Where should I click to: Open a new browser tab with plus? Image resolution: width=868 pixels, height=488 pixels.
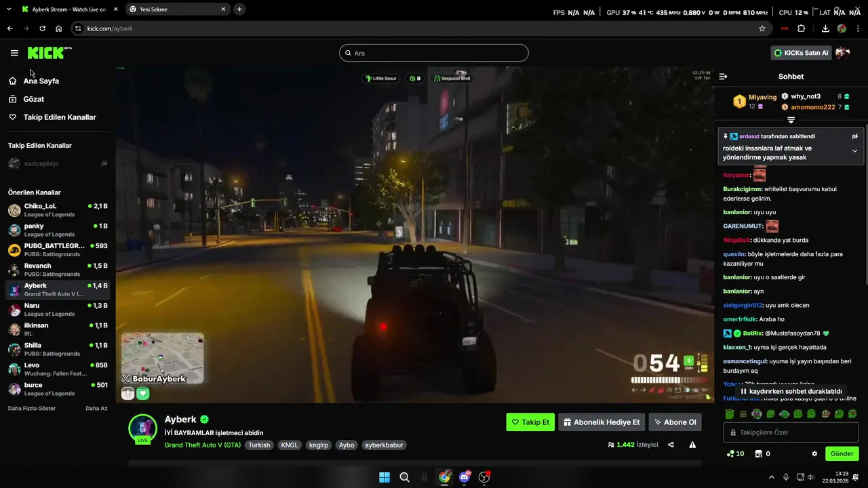point(239,9)
